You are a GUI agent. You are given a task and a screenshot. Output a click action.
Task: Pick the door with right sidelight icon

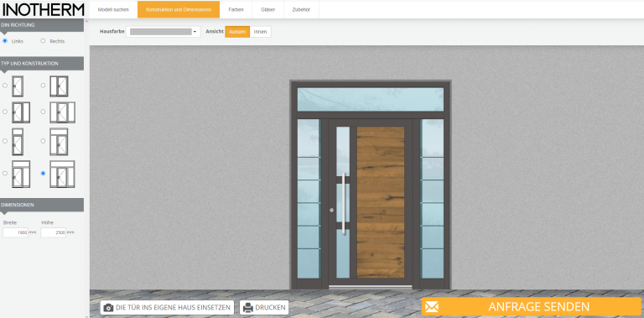point(21,112)
